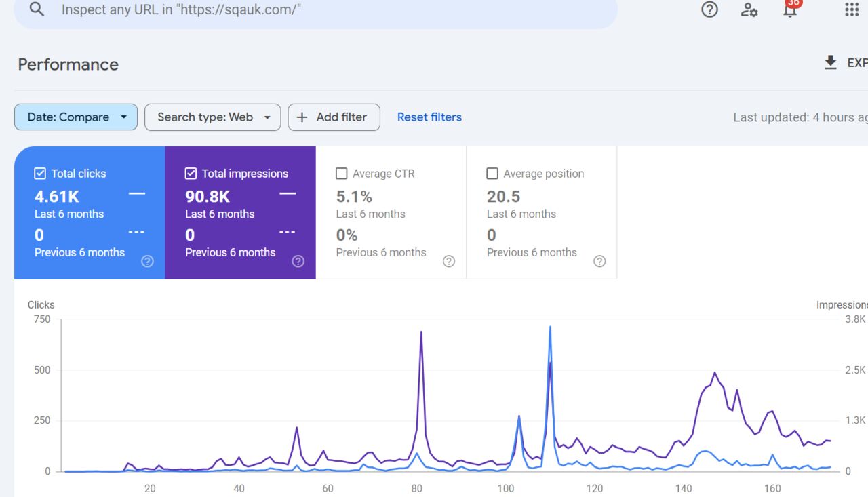The image size is (868, 497).
Task: Click the Export download icon
Action: 830,63
